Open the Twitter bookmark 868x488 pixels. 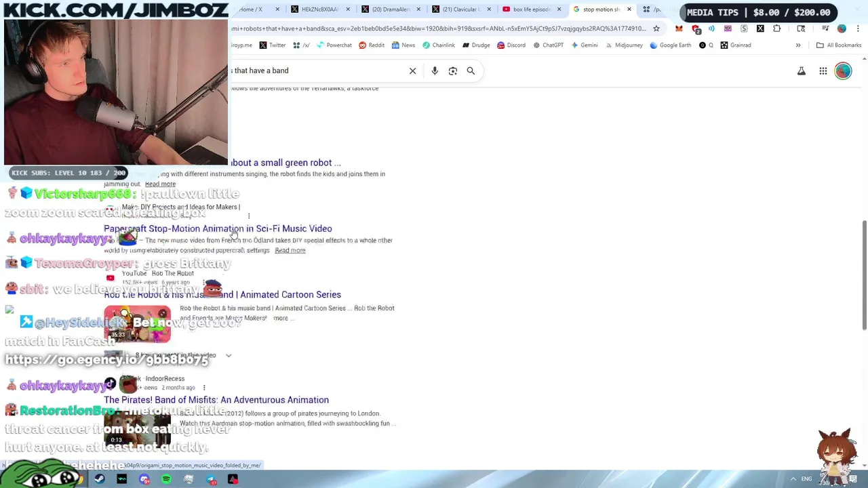click(x=272, y=45)
